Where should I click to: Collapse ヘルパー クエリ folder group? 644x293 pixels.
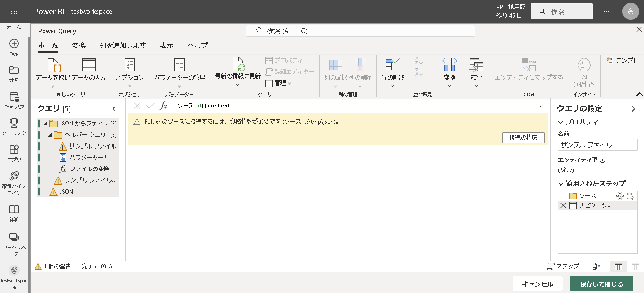point(50,135)
